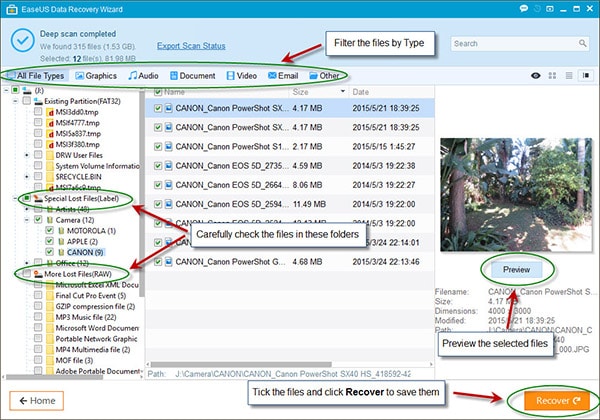Toggle the Name column select-all checkbox

coord(158,92)
